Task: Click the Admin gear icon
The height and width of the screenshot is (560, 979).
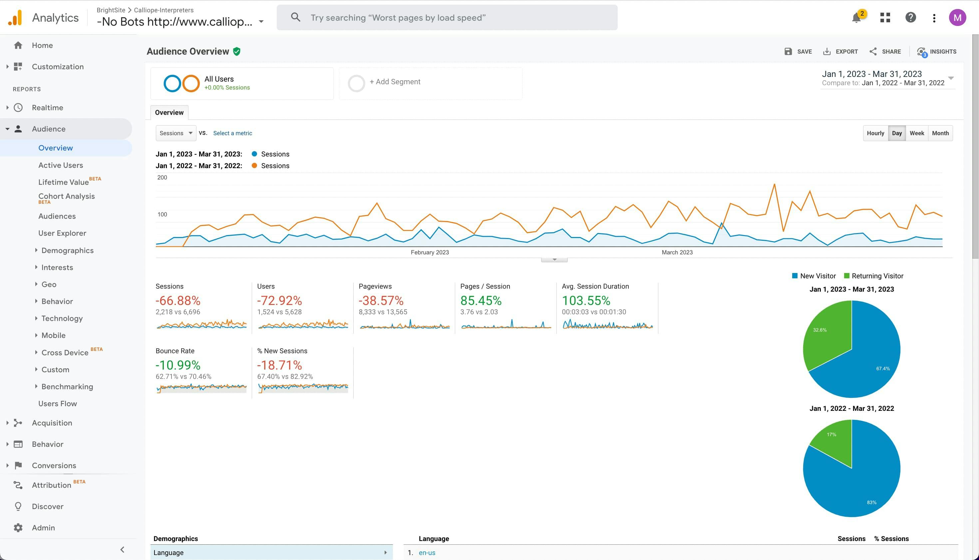Action: pos(18,528)
